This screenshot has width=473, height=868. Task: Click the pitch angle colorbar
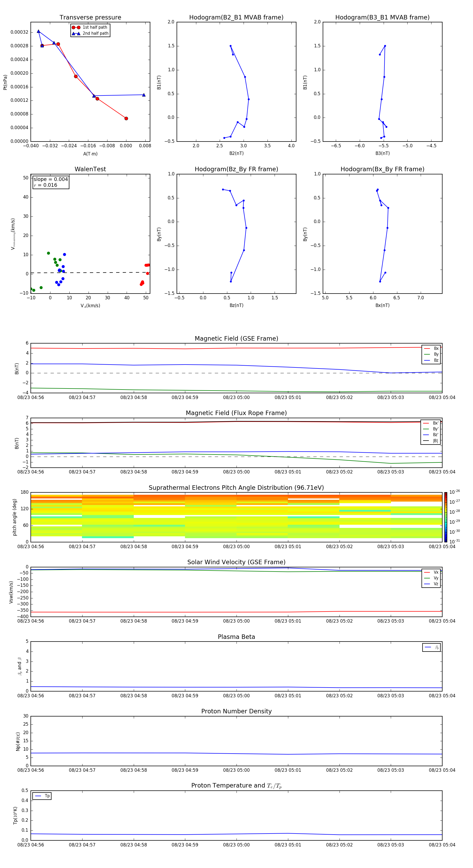(445, 517)
